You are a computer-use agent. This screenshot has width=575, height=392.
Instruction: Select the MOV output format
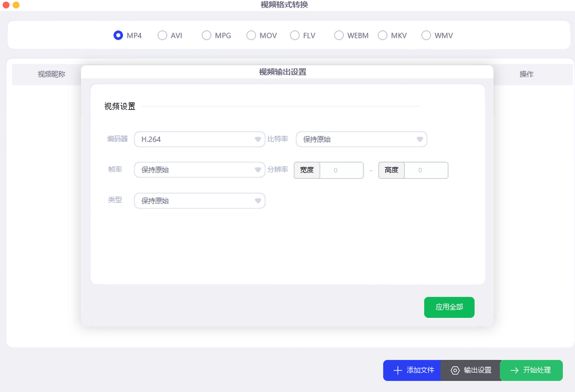pyautogui.click(x=251, y=35)
